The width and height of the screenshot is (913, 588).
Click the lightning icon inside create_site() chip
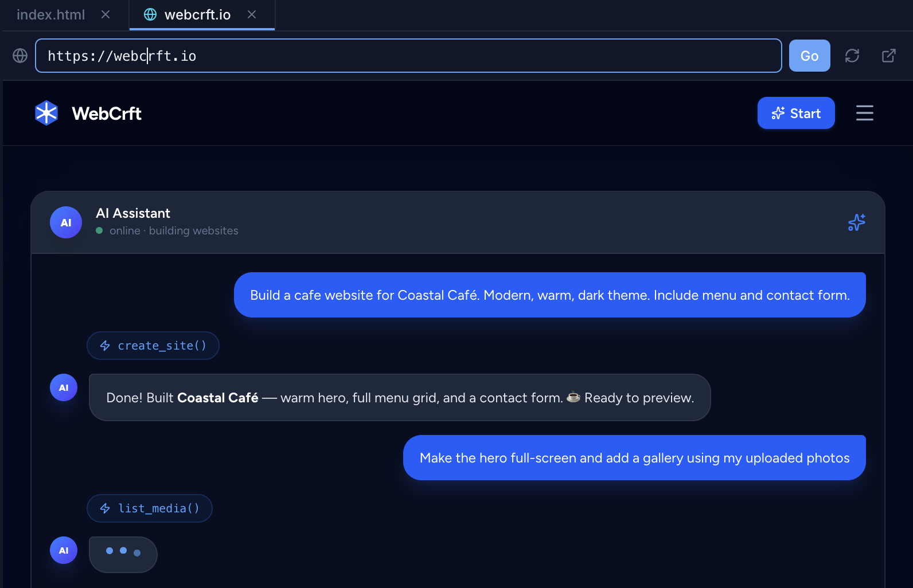105,345
